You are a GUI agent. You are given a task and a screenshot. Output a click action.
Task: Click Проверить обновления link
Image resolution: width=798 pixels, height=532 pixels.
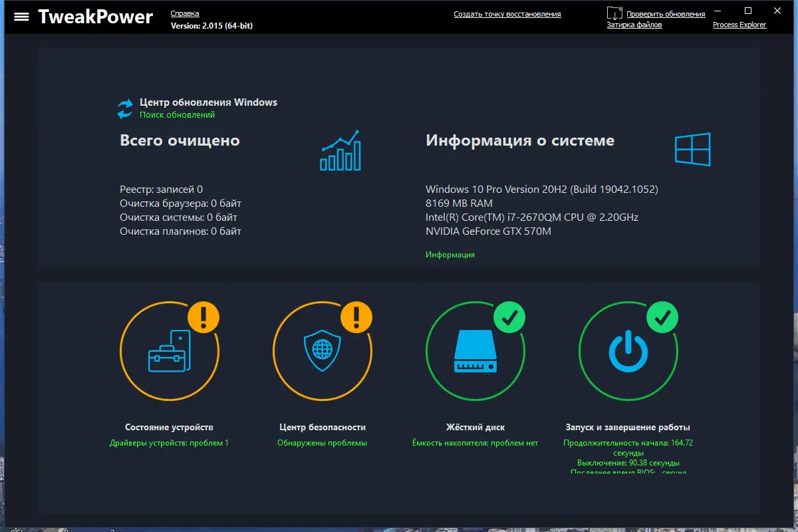(666, 14)
